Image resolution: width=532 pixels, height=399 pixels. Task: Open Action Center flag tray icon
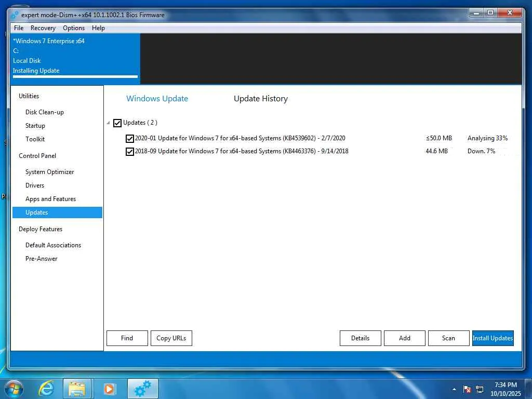coord(467,390)
